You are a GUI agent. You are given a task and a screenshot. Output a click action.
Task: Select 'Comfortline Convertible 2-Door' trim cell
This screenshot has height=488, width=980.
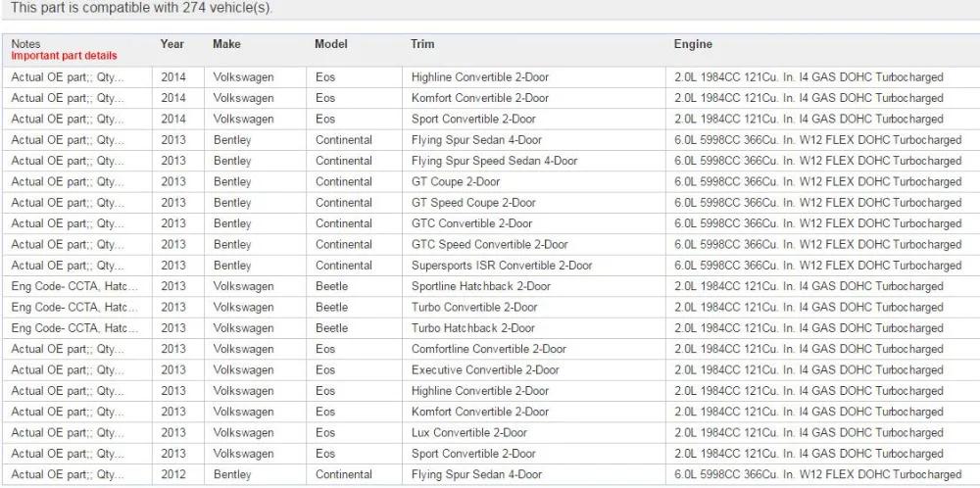pyautogui.click(x=489, y=349)
